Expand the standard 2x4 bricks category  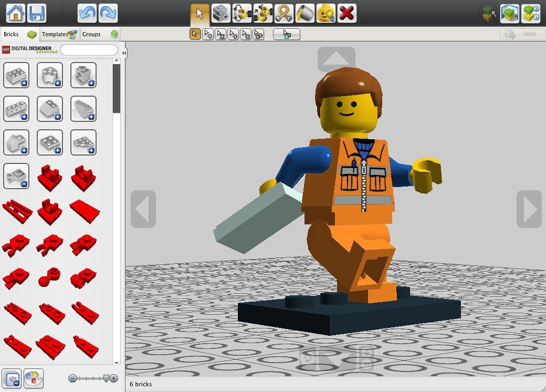coord(17,75)
